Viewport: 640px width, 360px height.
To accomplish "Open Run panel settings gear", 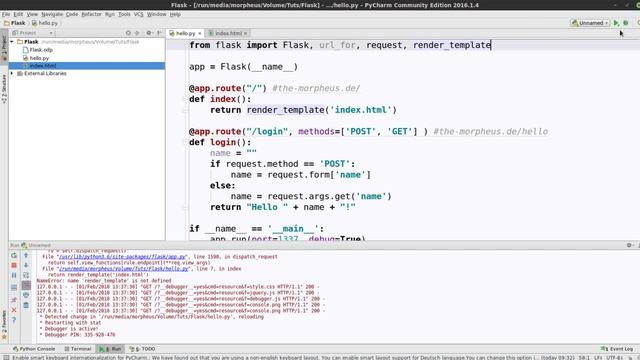I will point(629,245).
